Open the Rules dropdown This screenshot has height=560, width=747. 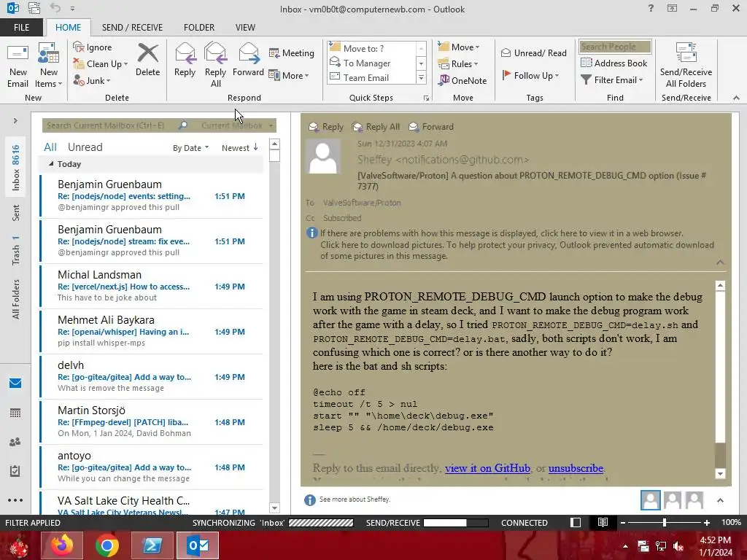tap(458, 64)
